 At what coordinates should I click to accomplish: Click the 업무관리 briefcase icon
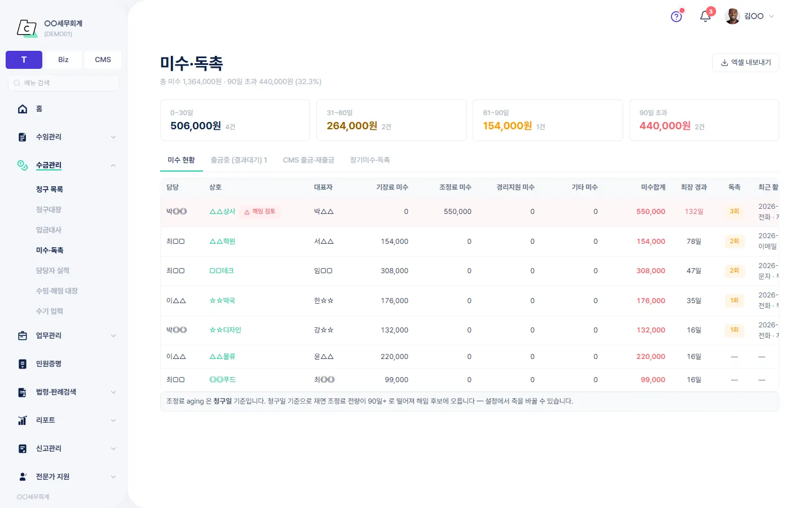click(23, 336)
